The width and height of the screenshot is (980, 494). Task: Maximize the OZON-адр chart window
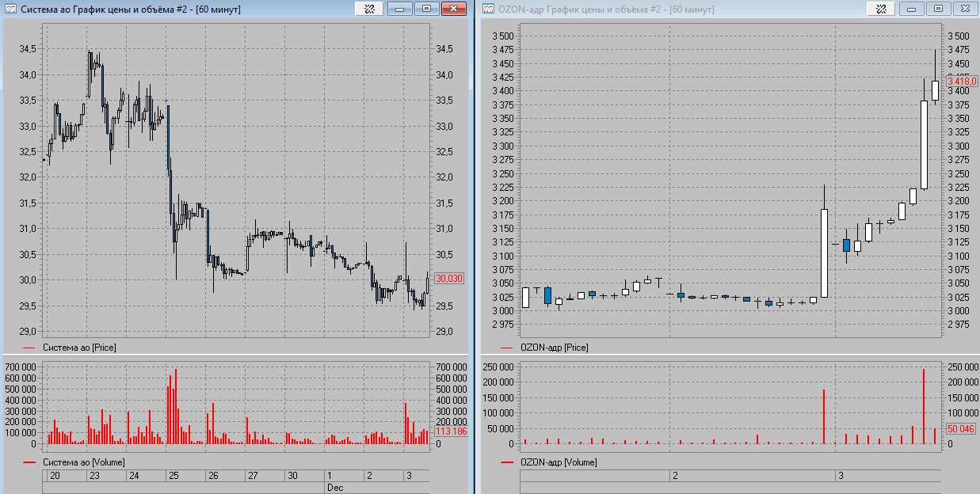938,9
